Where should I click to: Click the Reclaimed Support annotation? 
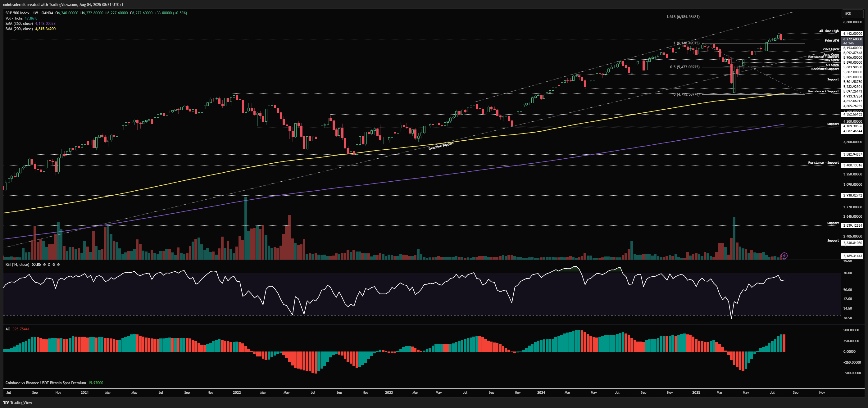(x=825, y=69)
